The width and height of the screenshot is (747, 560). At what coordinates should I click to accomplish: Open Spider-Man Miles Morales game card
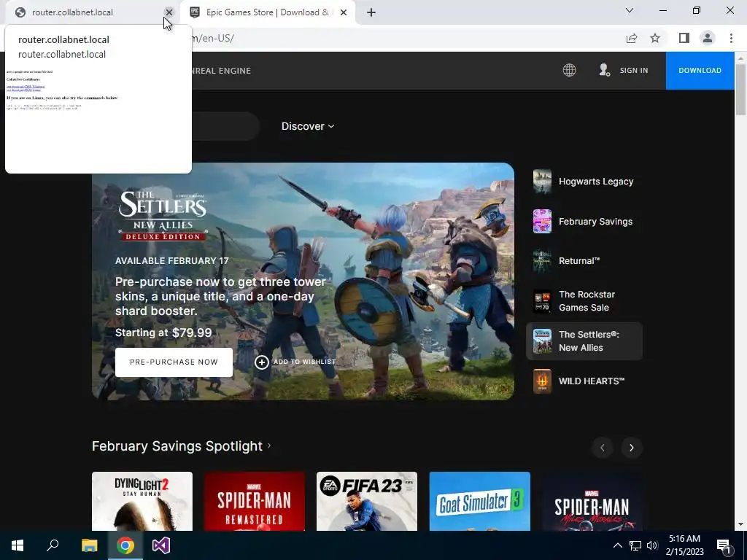[x=592, y=501]
